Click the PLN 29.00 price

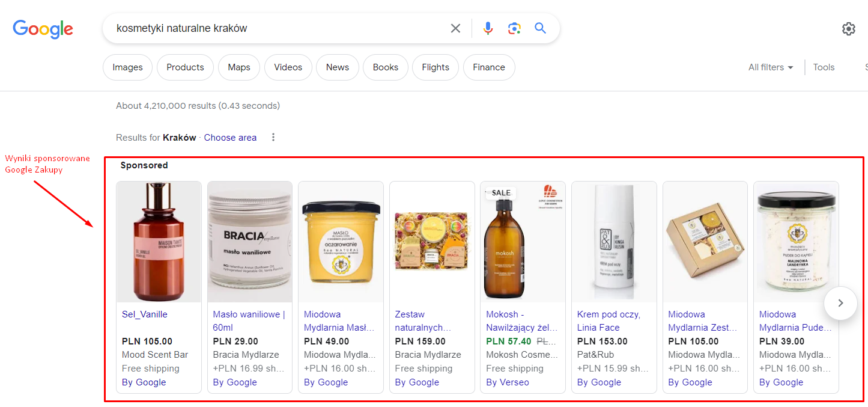tap(235, 341)
